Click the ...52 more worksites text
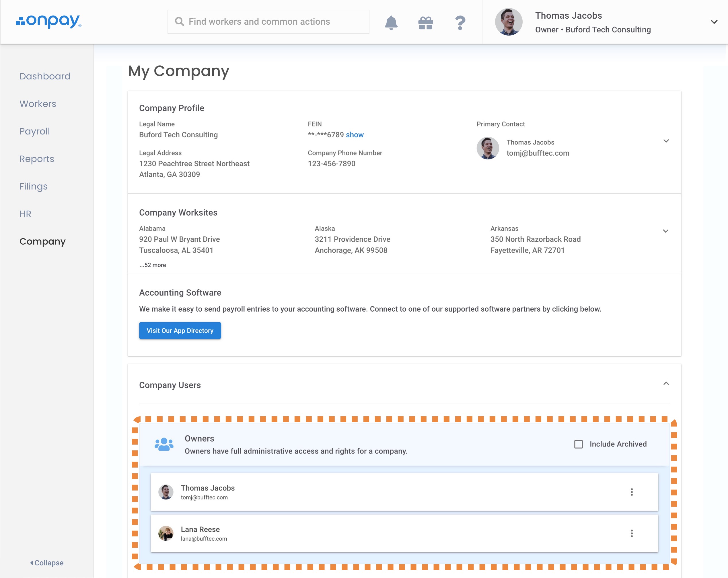This screenshot has height=578, width=728. click(153, 265)
